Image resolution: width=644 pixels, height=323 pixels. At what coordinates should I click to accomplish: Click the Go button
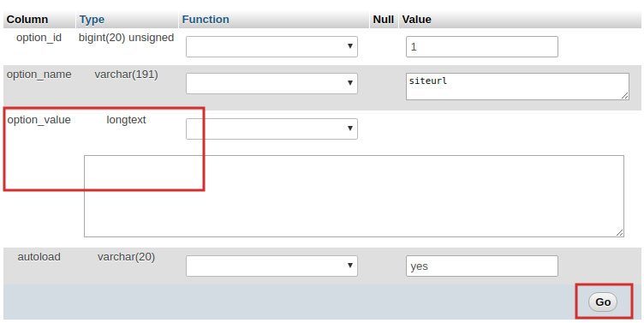[603, 302]
